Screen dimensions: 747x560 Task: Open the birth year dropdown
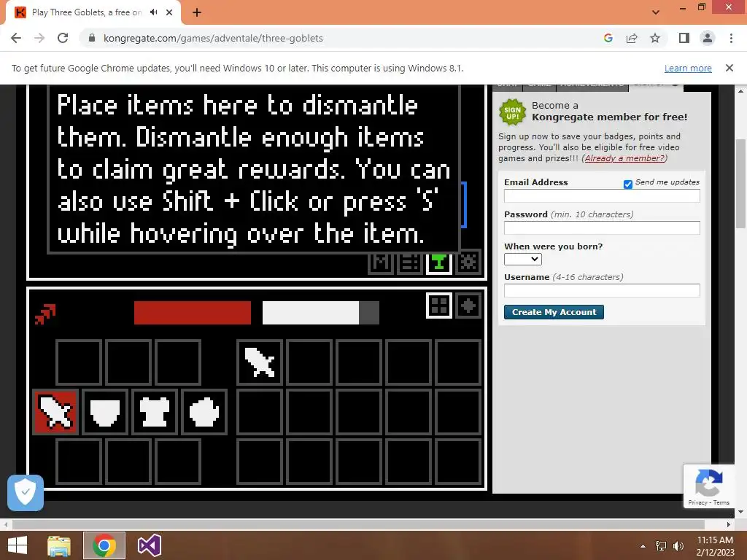tap(522, 259)
